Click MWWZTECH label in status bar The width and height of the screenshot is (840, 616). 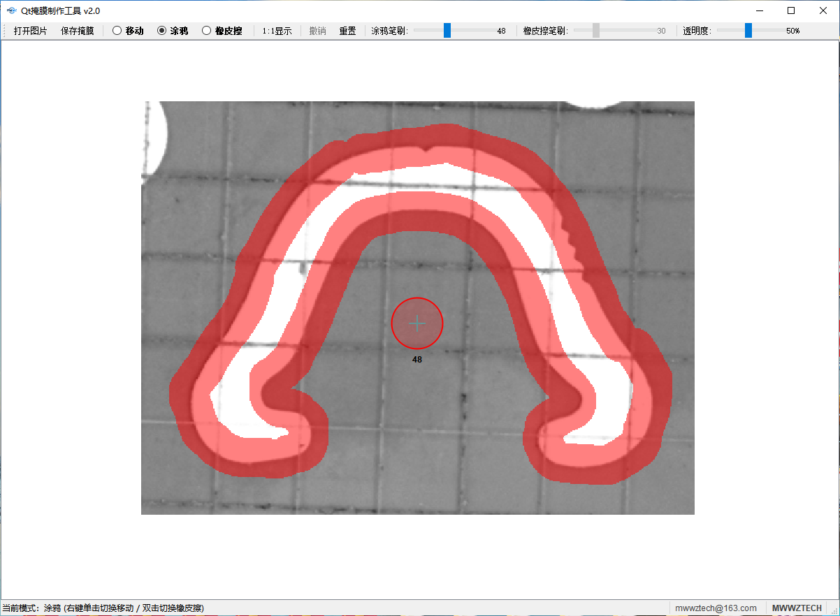pos(797,608)
